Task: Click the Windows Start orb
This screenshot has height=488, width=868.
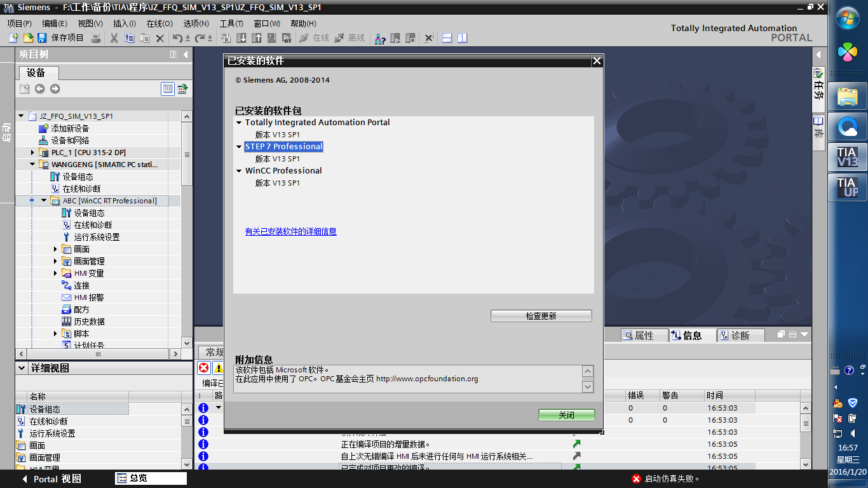Action: pyautogui.click(x=847, y=17)
